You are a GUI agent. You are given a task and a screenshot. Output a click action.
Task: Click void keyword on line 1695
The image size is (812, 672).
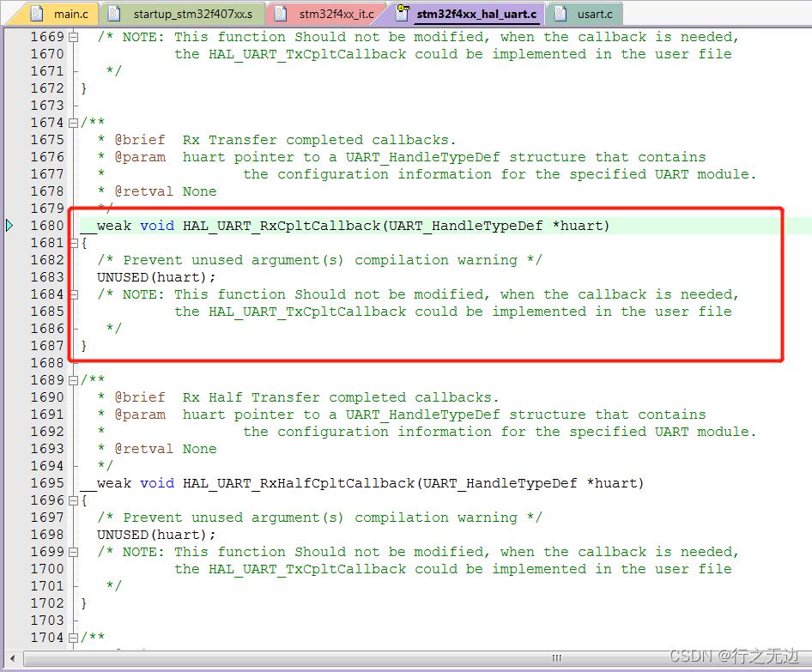click(157, 483)
